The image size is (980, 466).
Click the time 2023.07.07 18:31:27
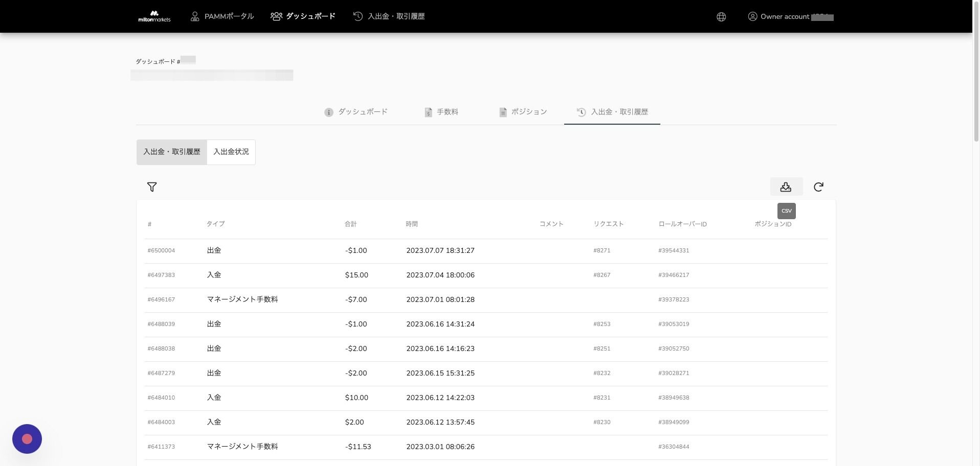pyautogui.click(x=440, y=250)
